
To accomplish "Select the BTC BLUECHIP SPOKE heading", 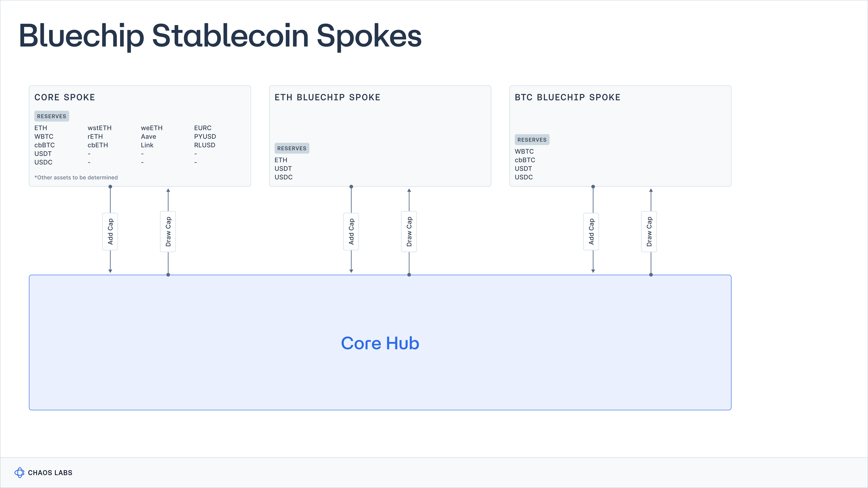I will 567,97.
